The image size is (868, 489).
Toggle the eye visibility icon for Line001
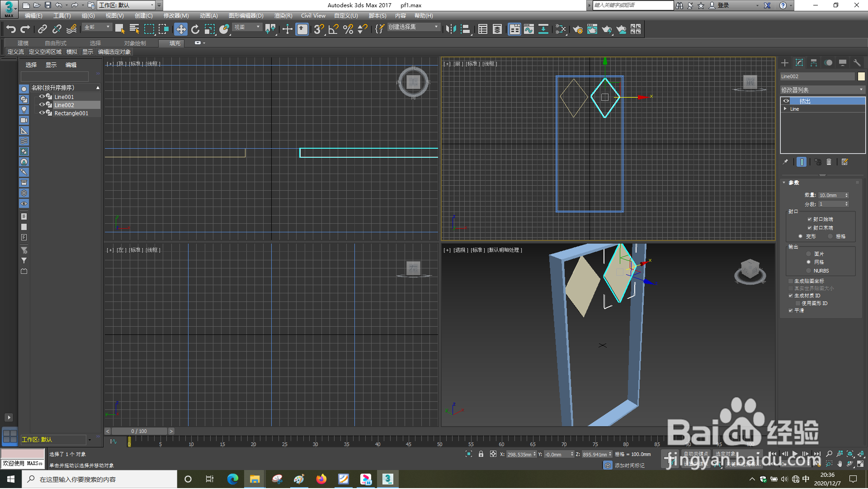coord(42,97)
